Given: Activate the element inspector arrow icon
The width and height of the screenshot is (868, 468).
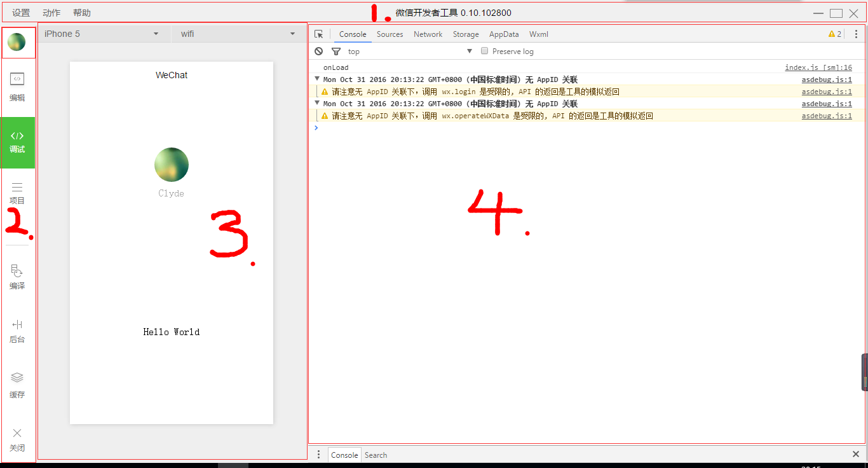Looking at the screenshot, I should (x=319, y=34).
